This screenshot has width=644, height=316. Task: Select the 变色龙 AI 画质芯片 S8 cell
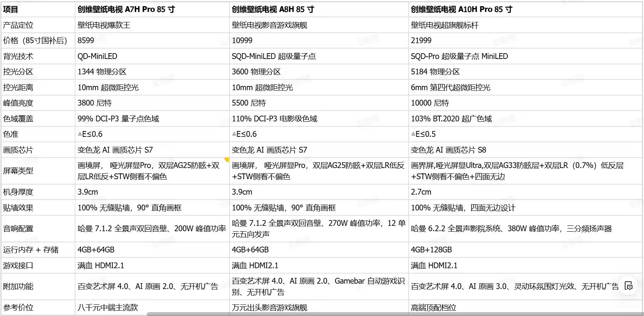525,150
